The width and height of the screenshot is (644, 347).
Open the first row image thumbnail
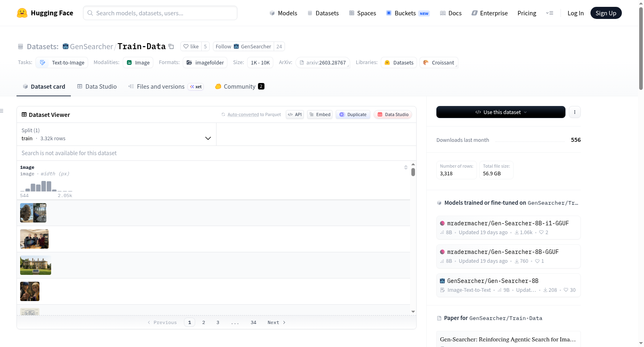tap(33, 213)
